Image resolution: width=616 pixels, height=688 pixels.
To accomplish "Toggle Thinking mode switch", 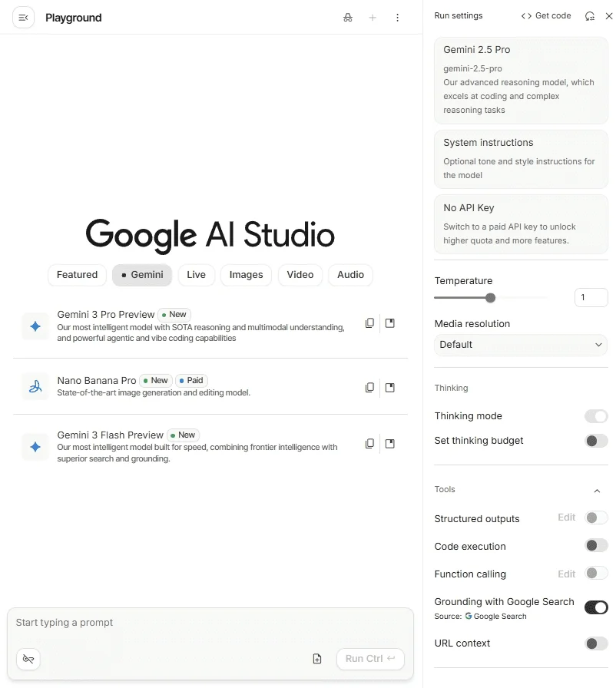I will pos(596,416).
